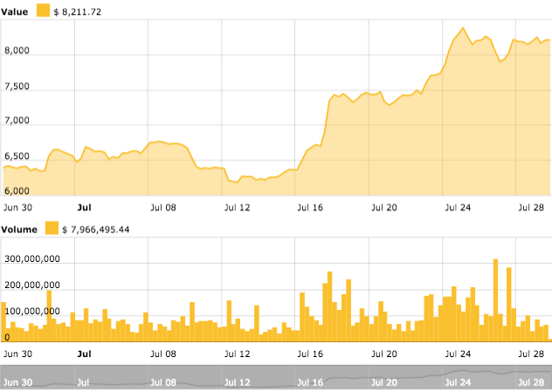Click the Jul 12 label under the price chart
Screen dimensions: 552x392
238,208
